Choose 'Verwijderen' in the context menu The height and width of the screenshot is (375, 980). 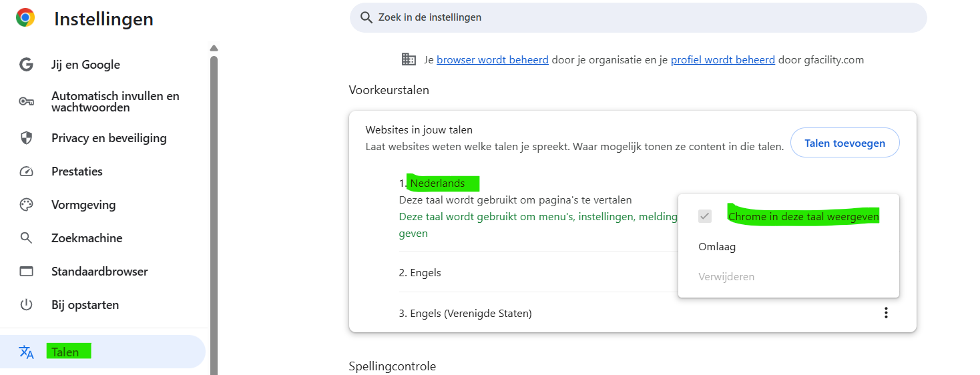[x=726, y=276]
